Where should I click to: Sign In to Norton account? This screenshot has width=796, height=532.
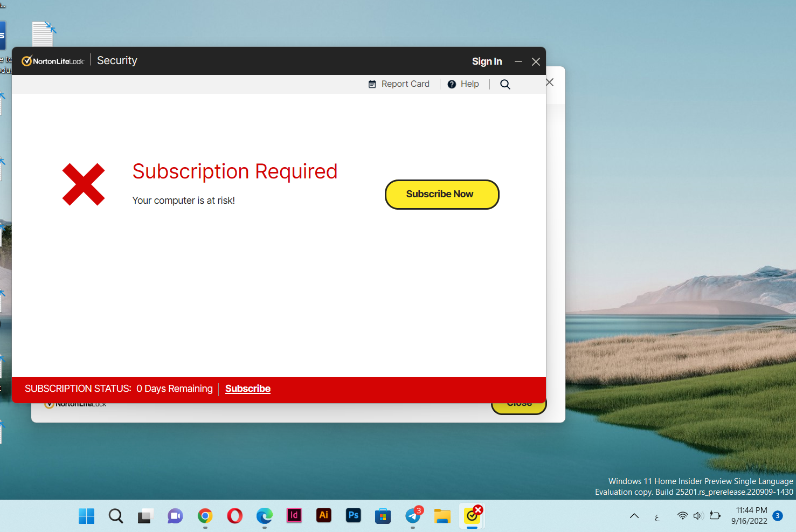click(487, 61)
